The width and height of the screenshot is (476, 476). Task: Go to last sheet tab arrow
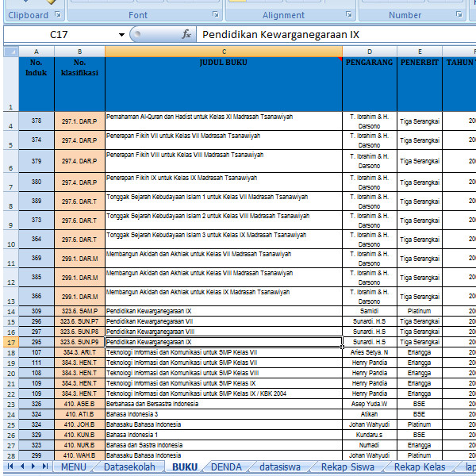45,466
